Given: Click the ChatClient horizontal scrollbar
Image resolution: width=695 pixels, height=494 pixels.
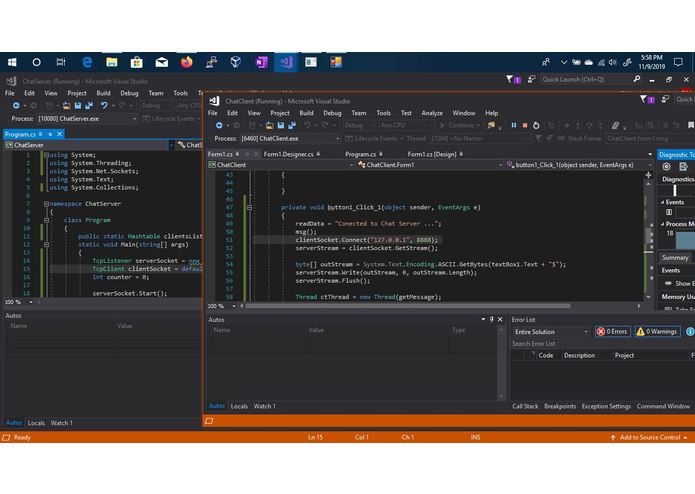Looking at the screenshot, I should pos(408,306).
